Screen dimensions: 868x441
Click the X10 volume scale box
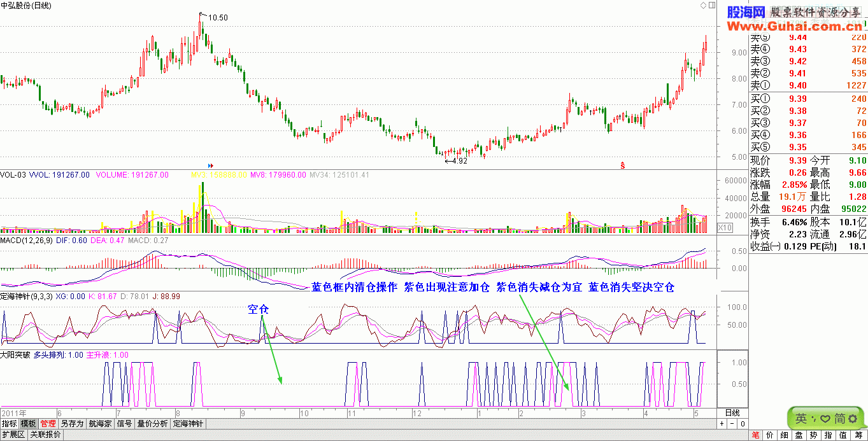point(725,227)
